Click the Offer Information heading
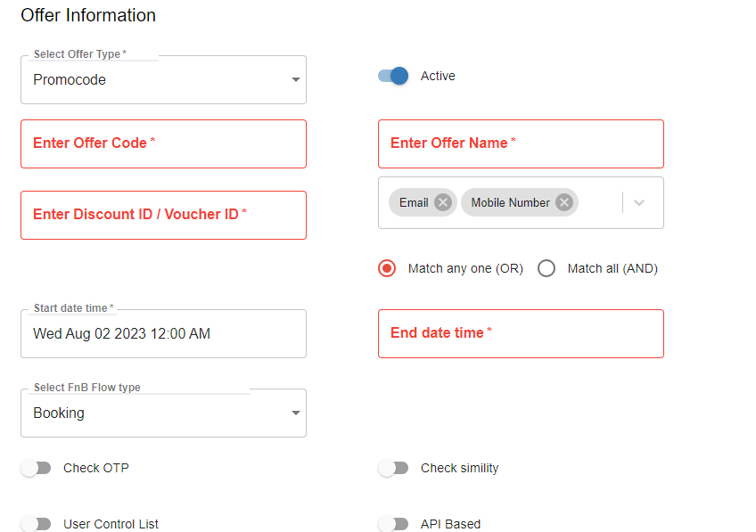This screenshot has height=532, width=756. click(x=88, y=15)
